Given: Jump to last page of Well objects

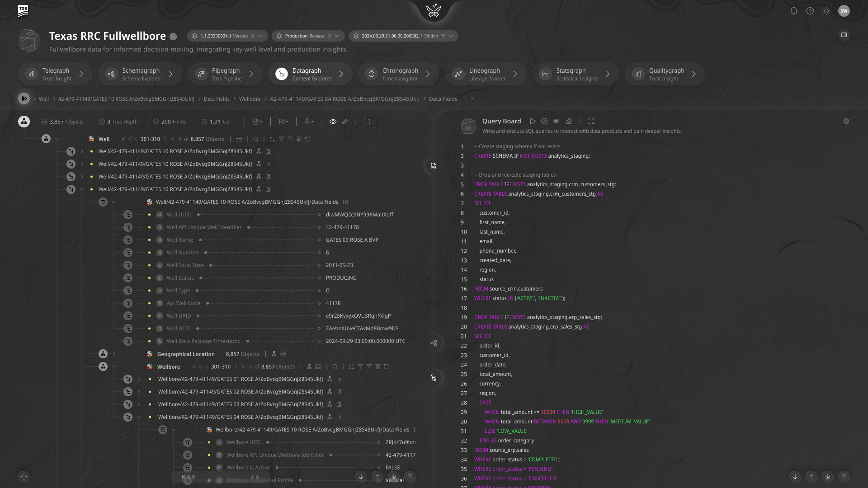Looking at the screenshot, I should point(179,139).
